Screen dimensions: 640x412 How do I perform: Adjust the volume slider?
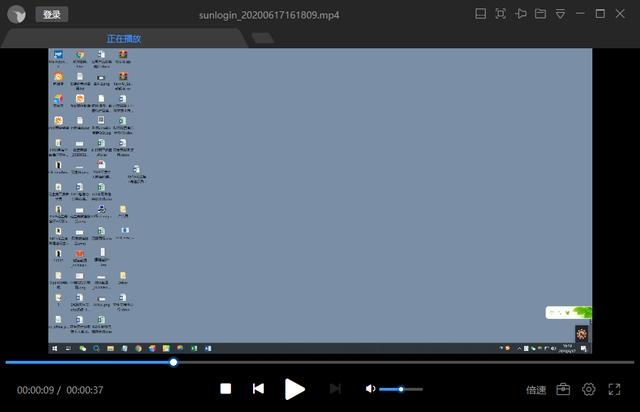coord(401,389)
